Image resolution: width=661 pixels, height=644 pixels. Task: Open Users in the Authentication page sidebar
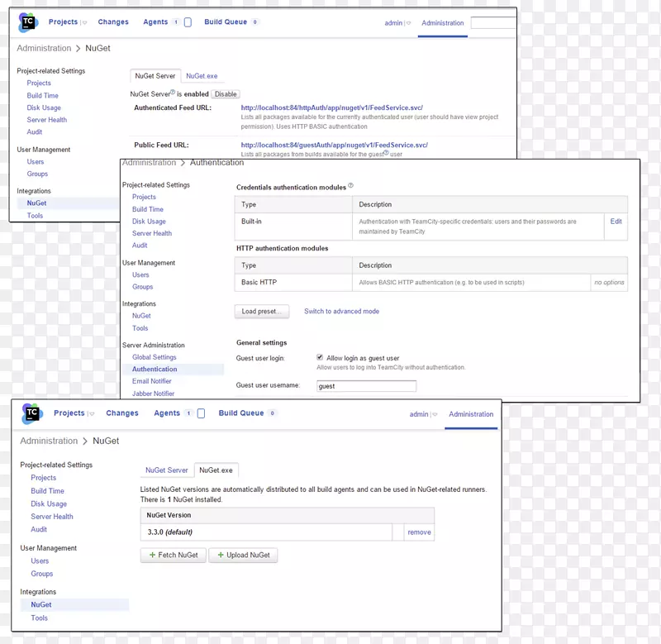[140, 275]
